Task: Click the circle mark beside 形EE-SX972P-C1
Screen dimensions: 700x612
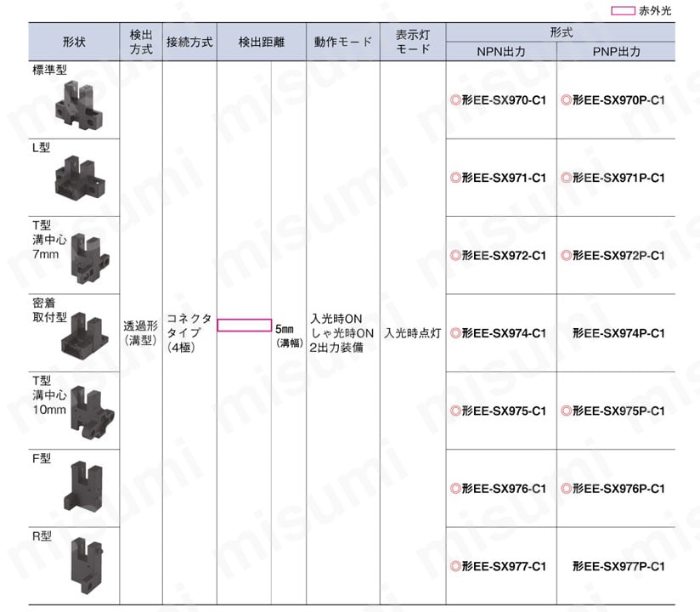Action: click(566, 256)
